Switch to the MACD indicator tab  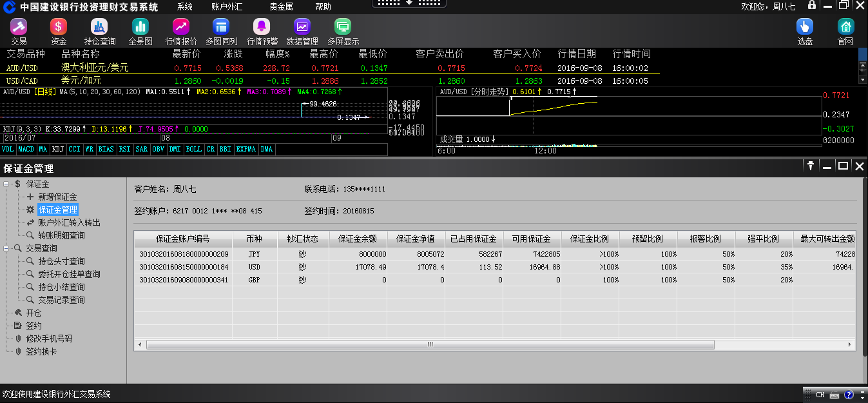(x=26, y=150)
